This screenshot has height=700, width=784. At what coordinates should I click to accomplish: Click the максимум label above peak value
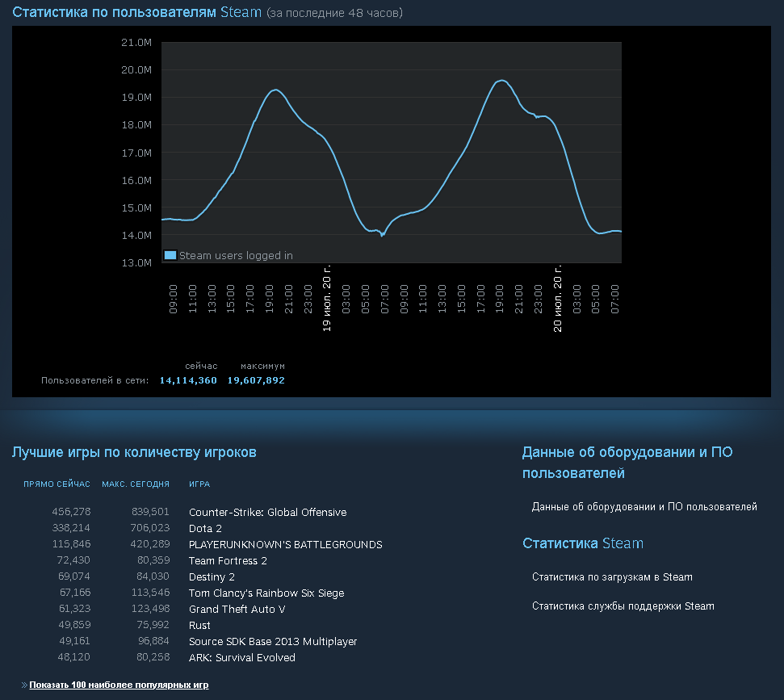(262, 367)
